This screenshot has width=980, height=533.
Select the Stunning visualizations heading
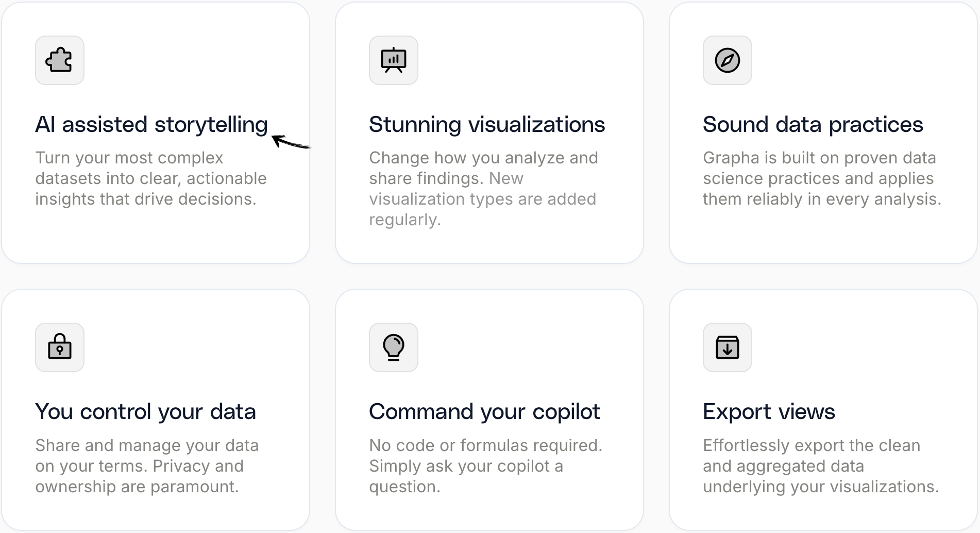[x=487, y=125]
